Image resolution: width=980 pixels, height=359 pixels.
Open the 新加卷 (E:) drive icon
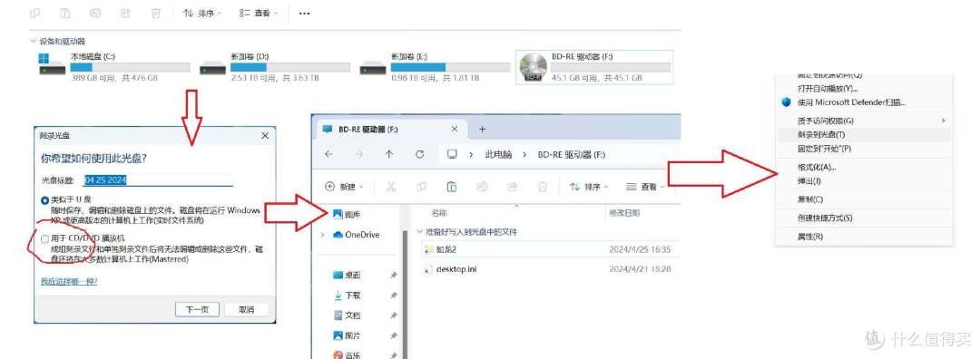point(373,67)
